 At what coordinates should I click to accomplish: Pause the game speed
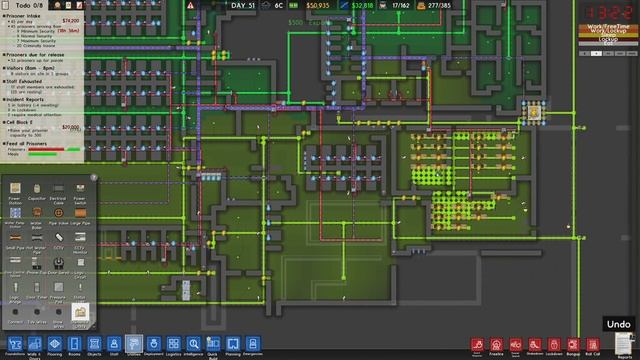click(x=584, y=53)
